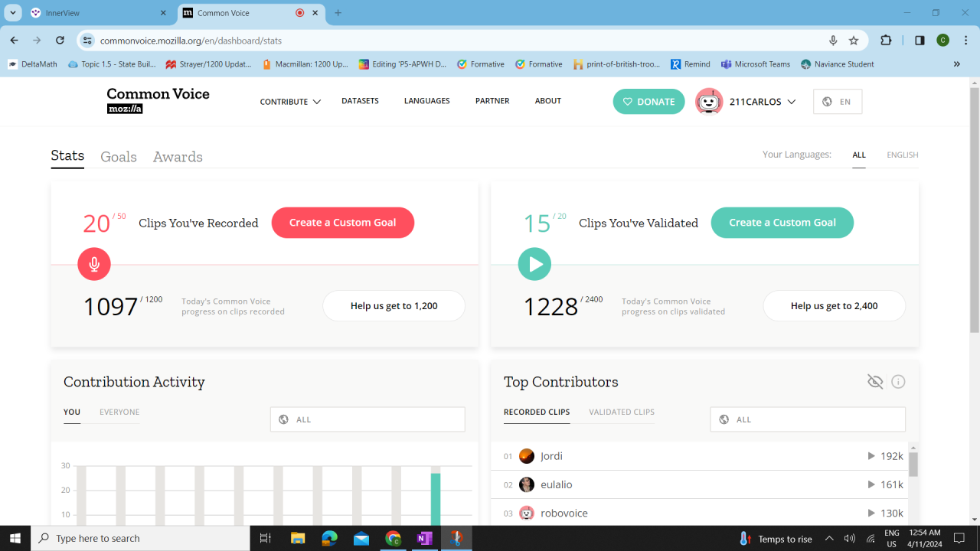The height and width of the screenshot is (551, 980).
Task: Open File Explorer from the taskbar
Action: tap(298, 539)
